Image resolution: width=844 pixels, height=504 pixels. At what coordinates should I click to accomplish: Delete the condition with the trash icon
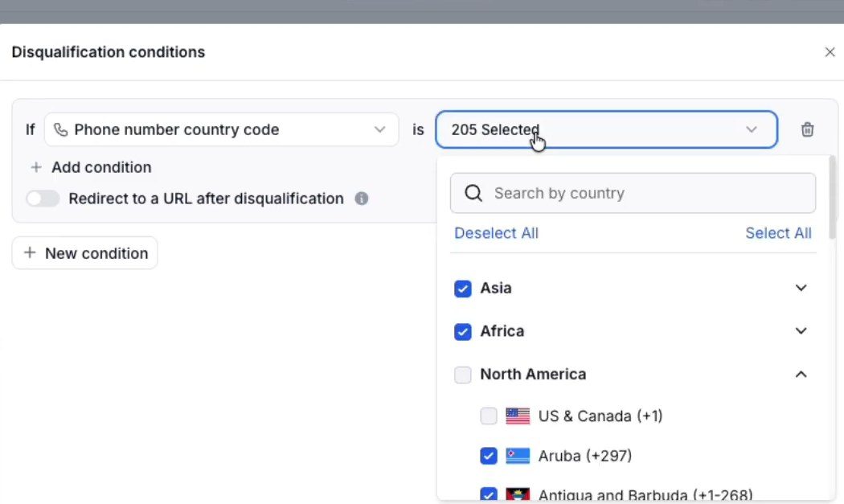click(x=807, y=129)
